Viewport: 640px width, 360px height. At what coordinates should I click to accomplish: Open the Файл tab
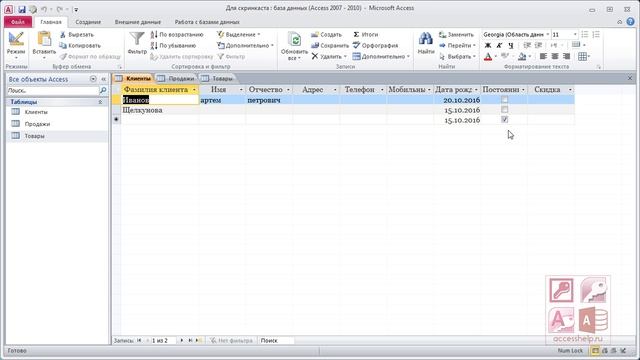click(x=18, y=22)
